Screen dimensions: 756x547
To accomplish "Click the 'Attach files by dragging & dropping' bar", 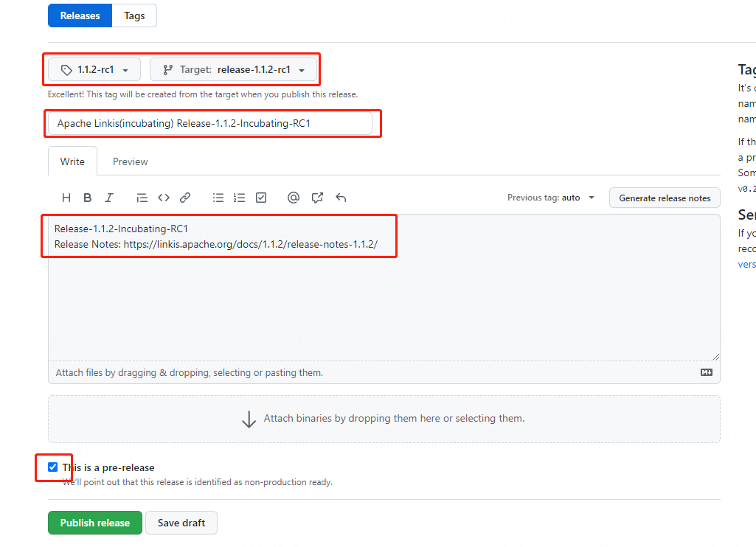I will click(384, 372).
